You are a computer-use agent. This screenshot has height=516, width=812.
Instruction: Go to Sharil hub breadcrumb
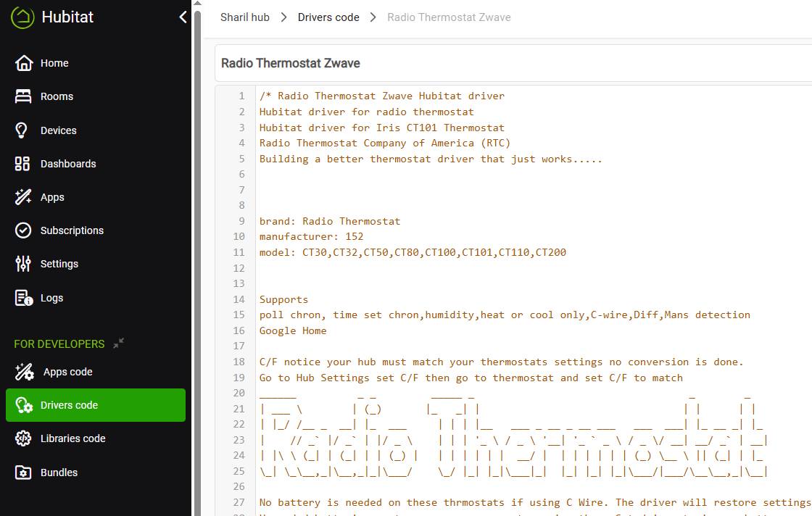[245, 17]
